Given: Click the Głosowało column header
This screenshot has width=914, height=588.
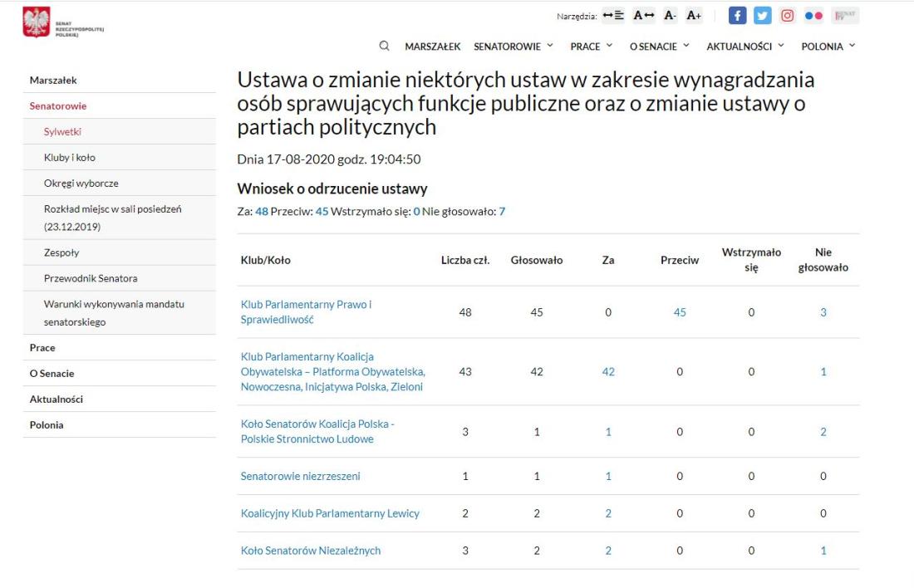Looking at the screenshot, I should [536, 261].
